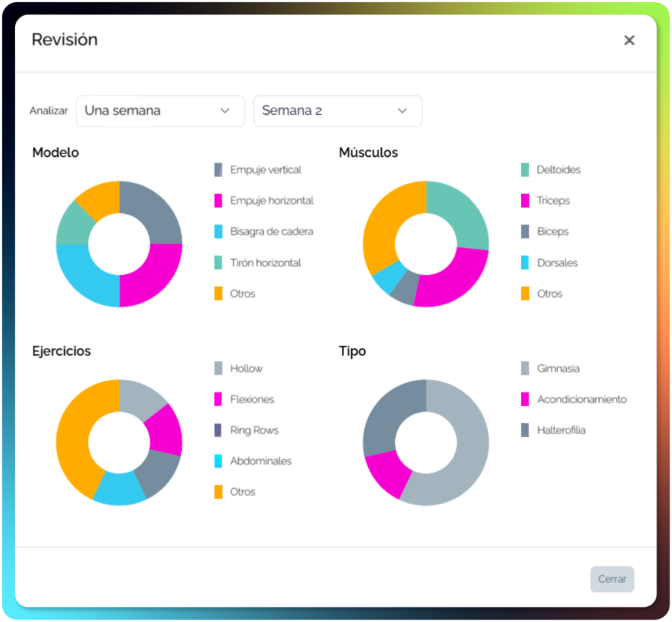Click the Halterofilia legend item
Image resolution: width=672 pixels, height=622 pixels.
click(x=553, y=430)
